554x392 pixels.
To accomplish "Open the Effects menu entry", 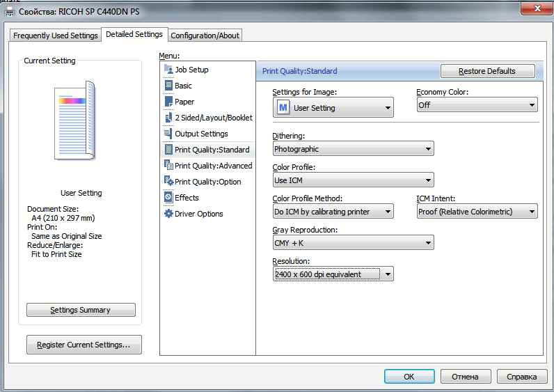I will click(207, 197).
